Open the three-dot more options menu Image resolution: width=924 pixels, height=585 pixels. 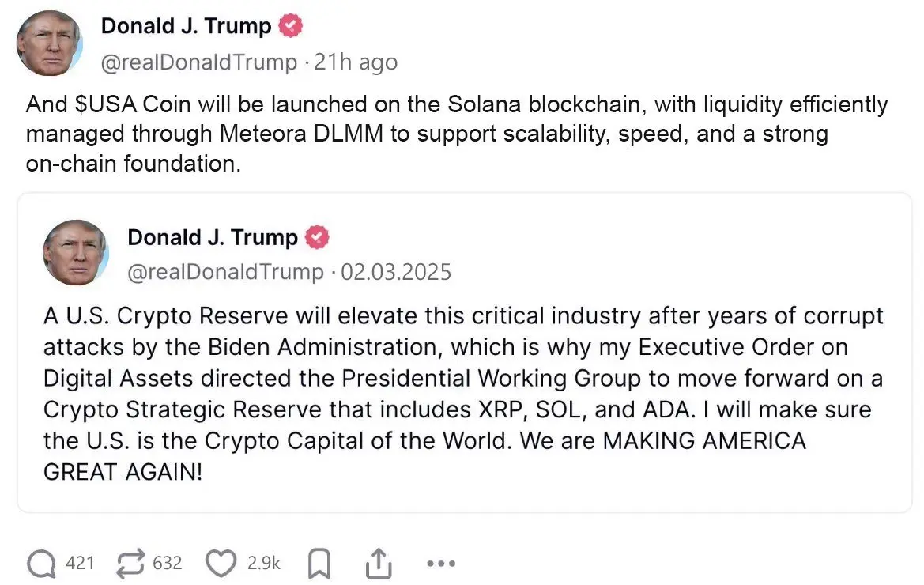(x=440, y=564)
